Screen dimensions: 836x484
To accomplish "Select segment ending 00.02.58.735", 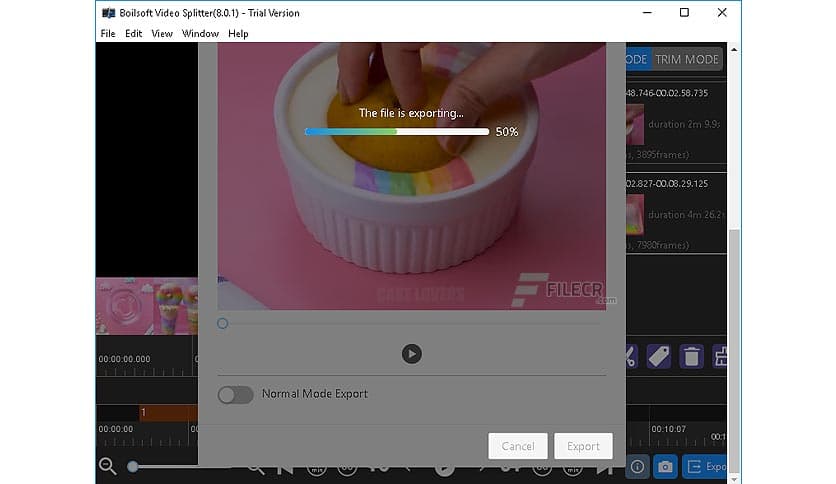I will [676, 122].
